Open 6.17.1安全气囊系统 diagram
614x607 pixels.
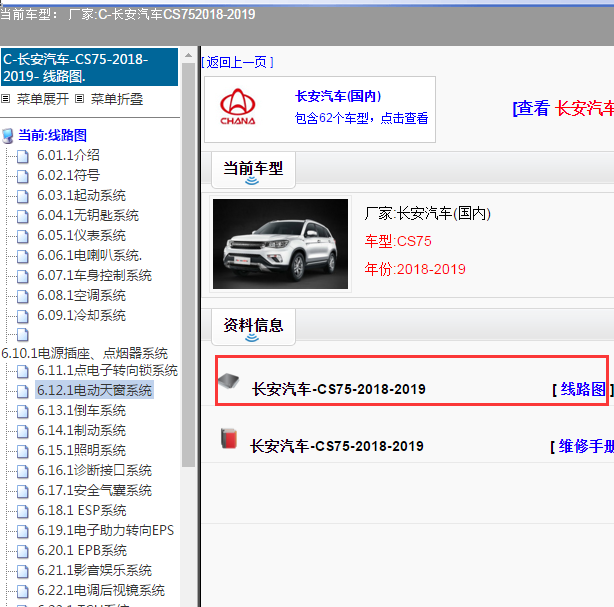(94, 490)
